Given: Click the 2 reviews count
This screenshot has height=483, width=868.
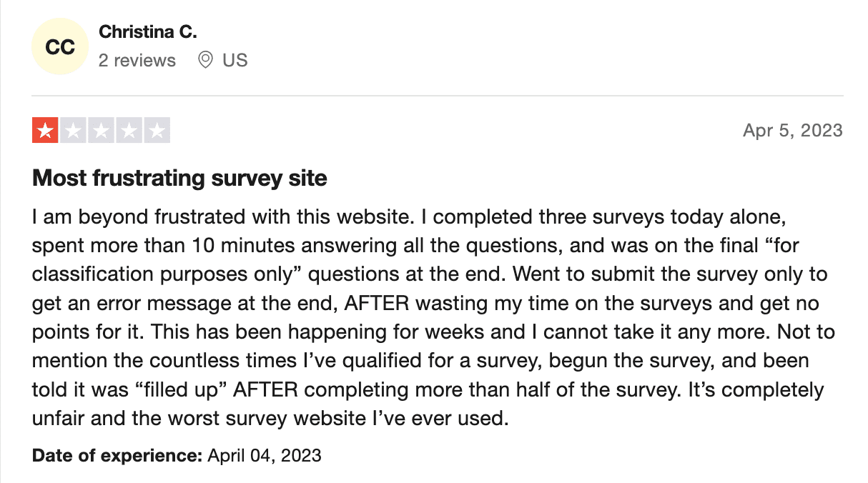Looking at the screenshot, I should tap(137, 60).
